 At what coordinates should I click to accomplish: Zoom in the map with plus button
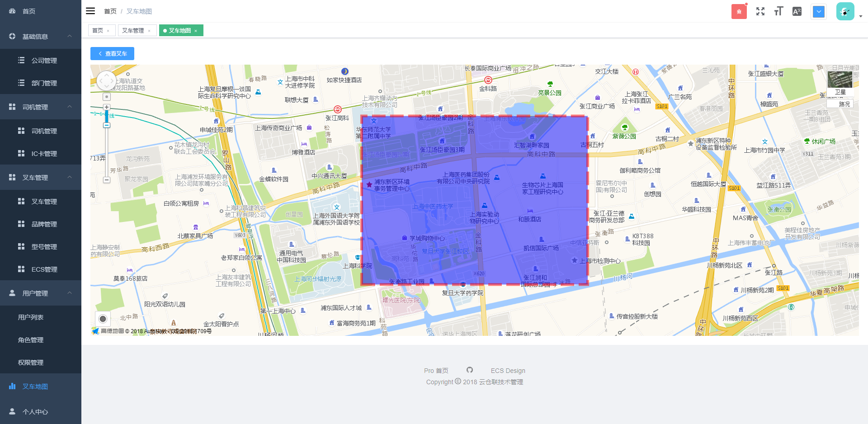coord(107,108)
